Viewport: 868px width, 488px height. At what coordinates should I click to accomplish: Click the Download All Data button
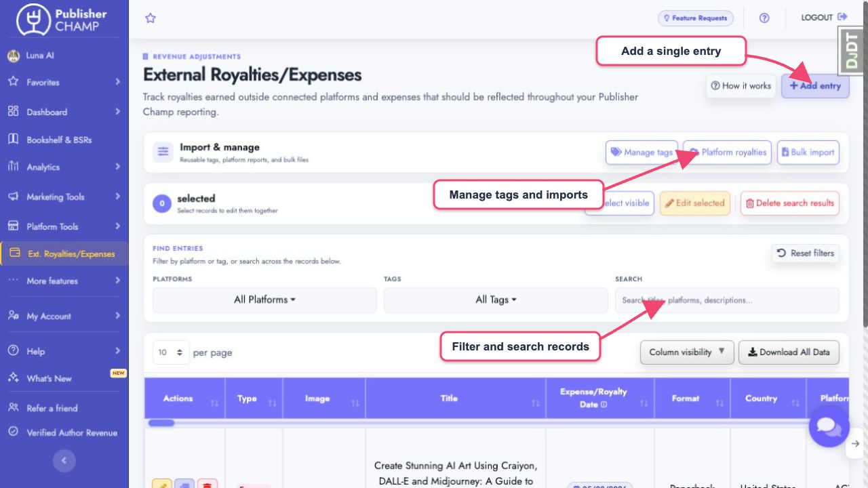tap(789, 352)
